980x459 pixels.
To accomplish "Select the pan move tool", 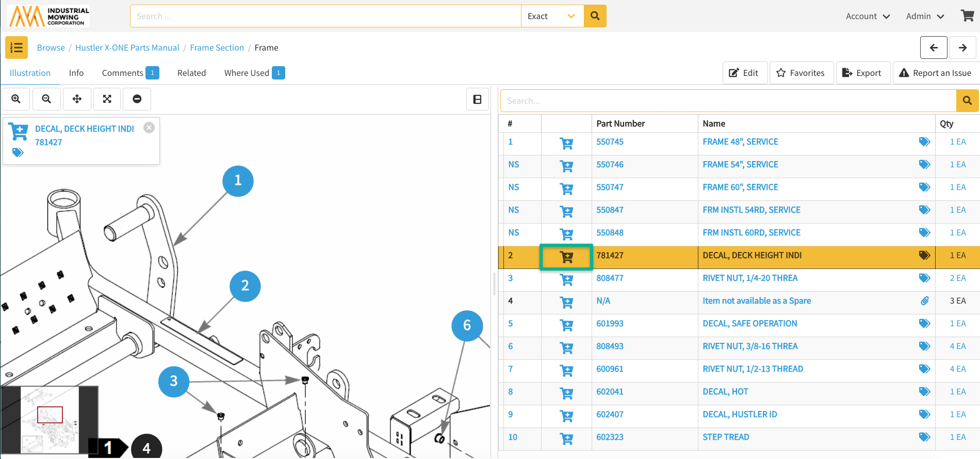I will (x=77, y=99).
